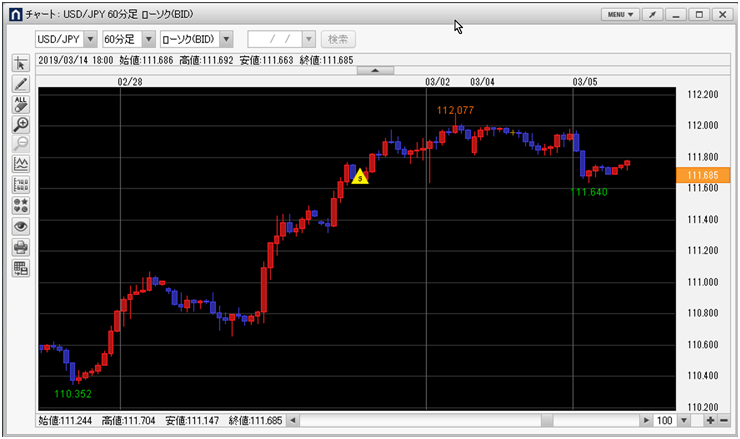This screenshot has height=439, width=740.
Task: Open the MENU dropdown button
Action: point(620,15)
